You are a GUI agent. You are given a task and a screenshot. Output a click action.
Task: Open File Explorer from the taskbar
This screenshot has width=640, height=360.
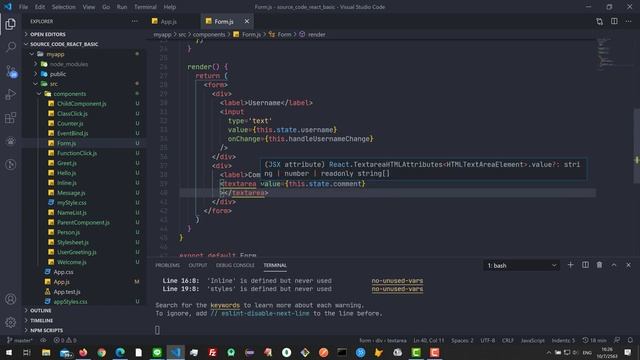pyautogui.click(x=46, y=352)
